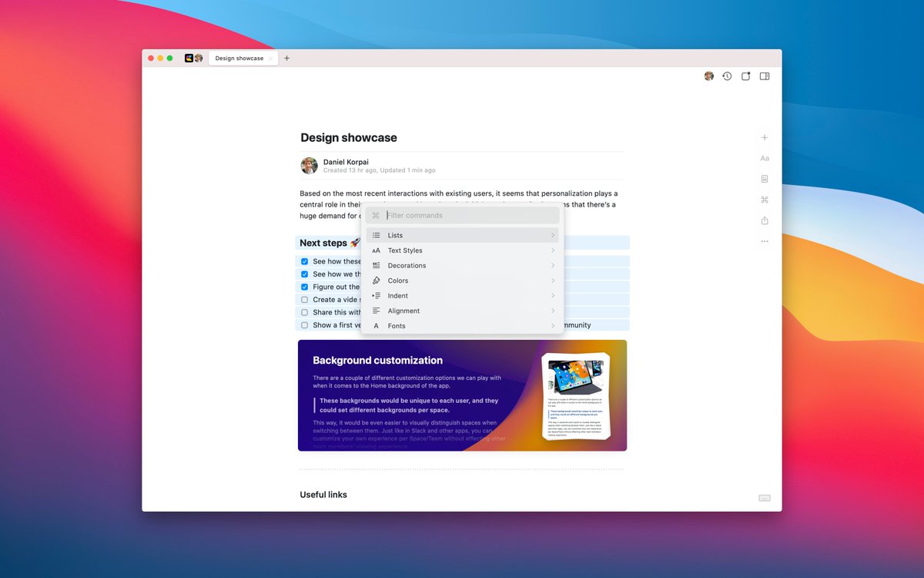This screenshot has height=578, width=924.
Task: Open the more options ellipsis in the right rail
Action: (x=765, y=241)
